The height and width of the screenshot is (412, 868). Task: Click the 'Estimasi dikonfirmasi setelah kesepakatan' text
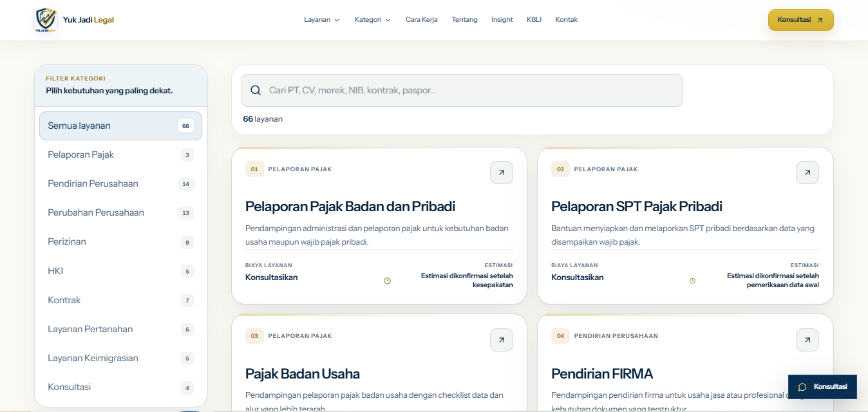467,280
